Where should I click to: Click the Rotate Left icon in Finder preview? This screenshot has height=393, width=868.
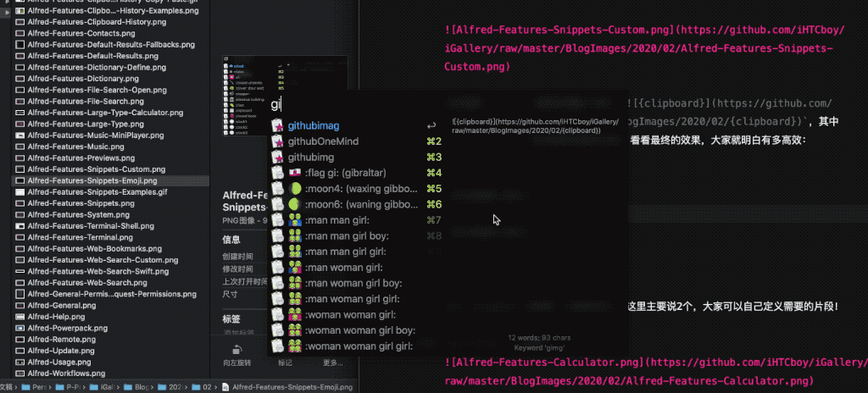tap(237, 349)
